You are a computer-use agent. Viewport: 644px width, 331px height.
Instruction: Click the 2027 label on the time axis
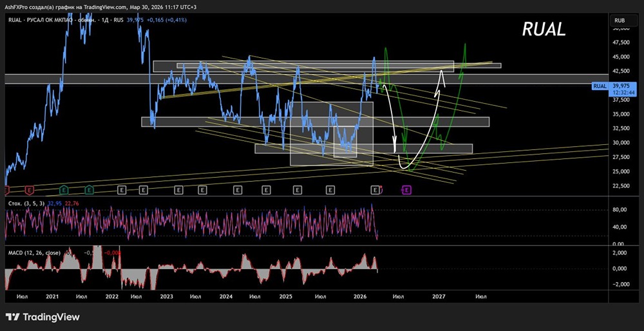click(439, 296)
